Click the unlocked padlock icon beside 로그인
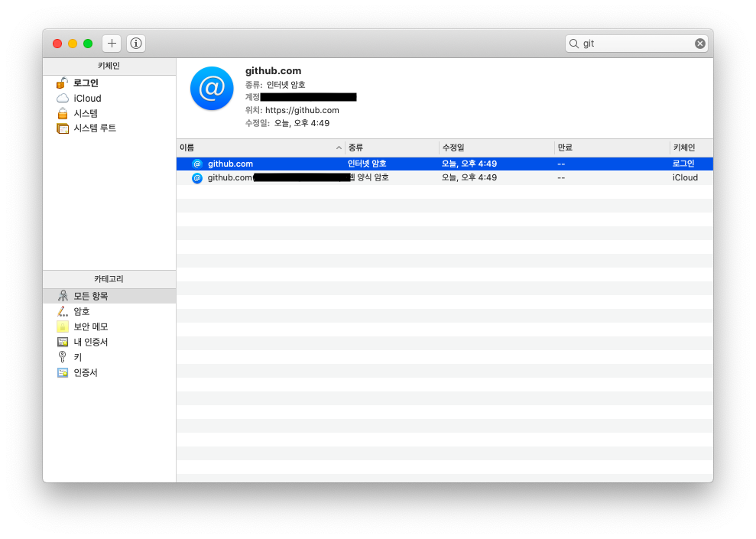This screenshot has width=756, height=539. tap(62, 83)
